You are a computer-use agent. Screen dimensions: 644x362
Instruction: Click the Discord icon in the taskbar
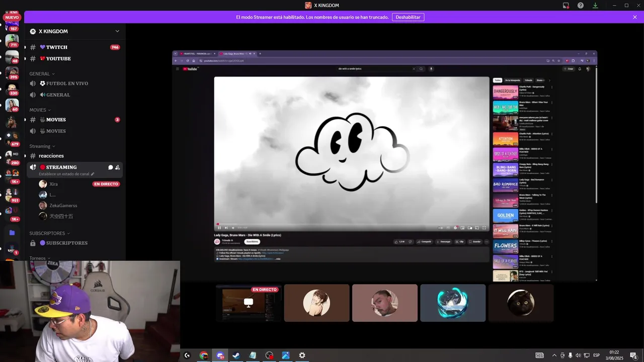[x=220, y=355]
